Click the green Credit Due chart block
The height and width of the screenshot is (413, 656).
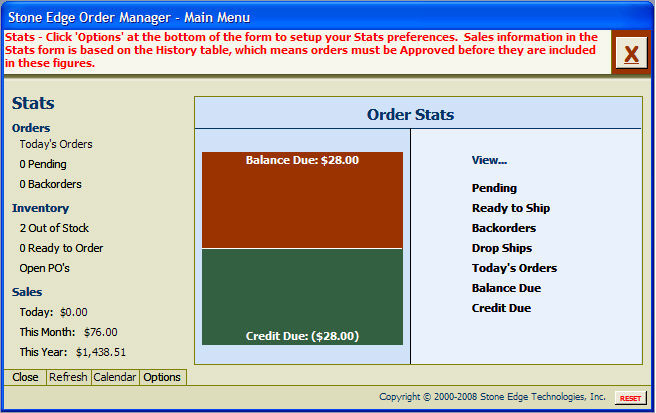click(x=302, y=297)
